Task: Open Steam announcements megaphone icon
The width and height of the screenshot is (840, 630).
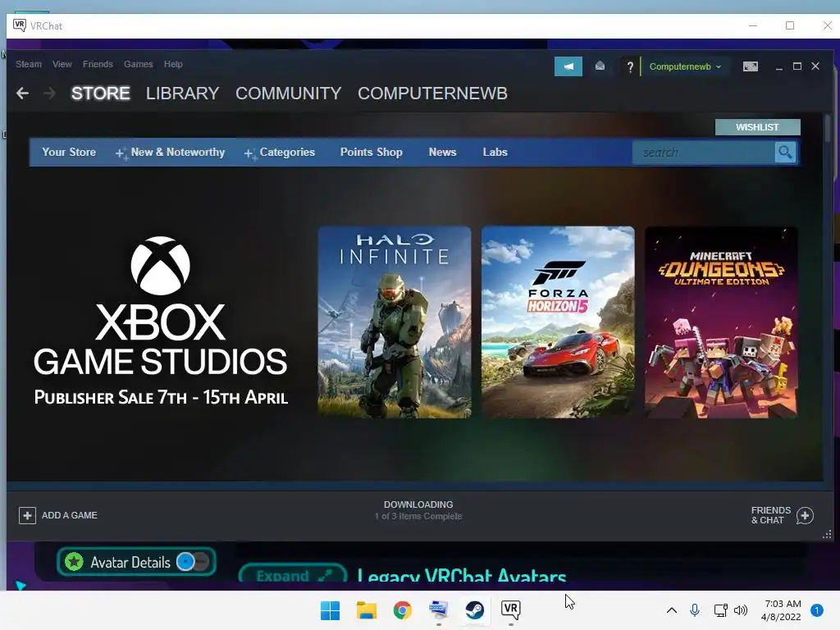Action: [568, 66]
